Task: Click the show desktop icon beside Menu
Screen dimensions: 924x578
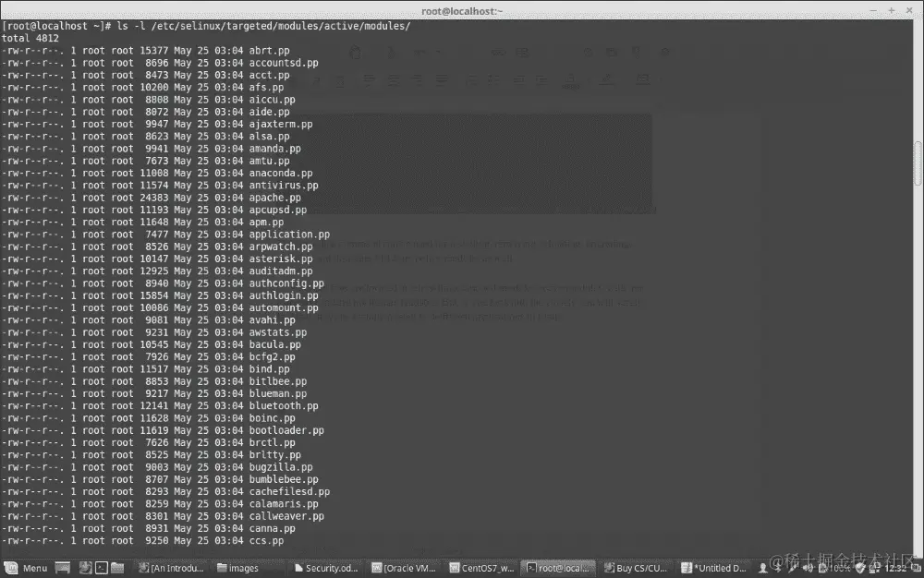Action: [x=63, y=568]
